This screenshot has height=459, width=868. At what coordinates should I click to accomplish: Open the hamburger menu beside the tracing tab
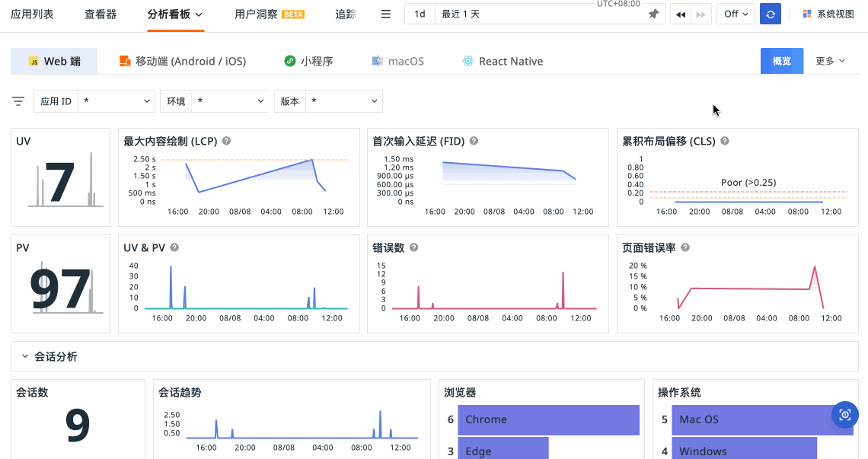coord(386,14)
